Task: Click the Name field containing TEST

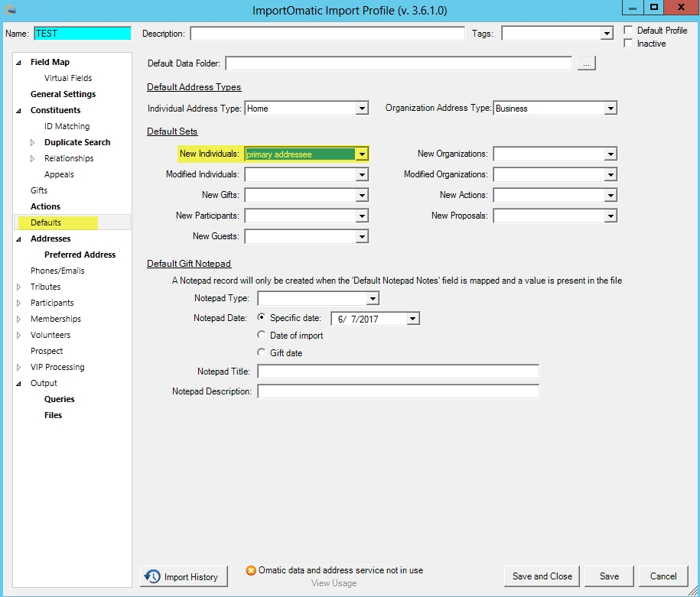Action: click(x=81, y=33)
